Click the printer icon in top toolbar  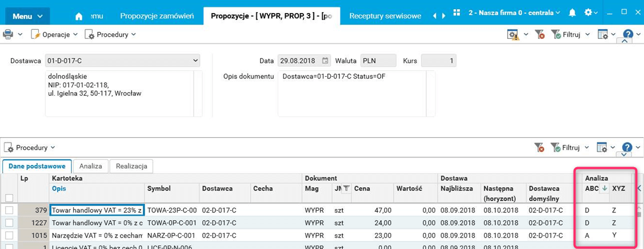(7, 34)
